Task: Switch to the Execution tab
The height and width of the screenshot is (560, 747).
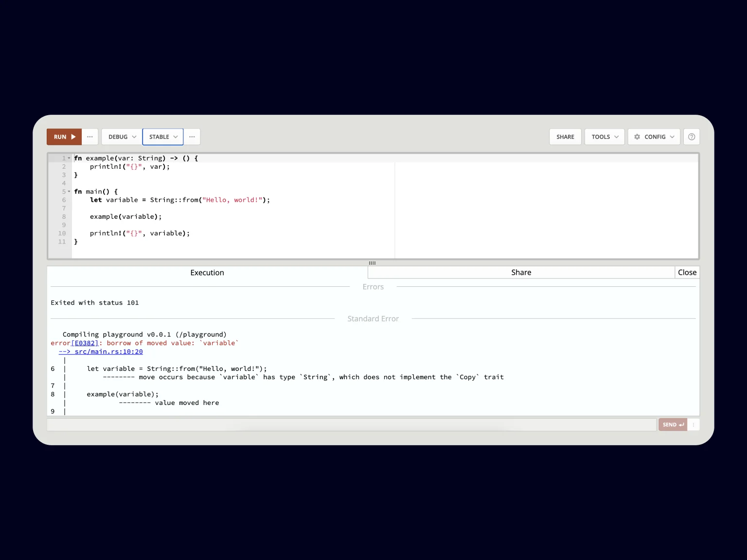Action: click(207, 272)
